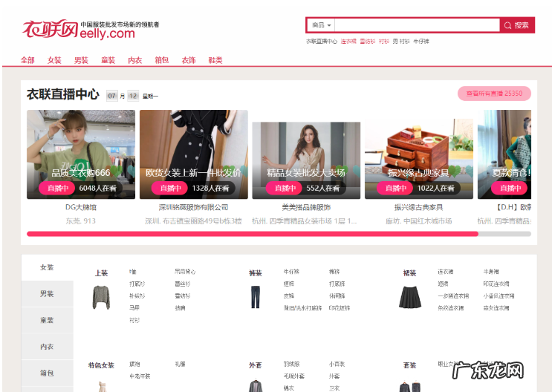The width and height of the screenshot is (552, 392).
Task: Open the 小香风连衣裙 subcategory link
Action: [x=499, y=296]
